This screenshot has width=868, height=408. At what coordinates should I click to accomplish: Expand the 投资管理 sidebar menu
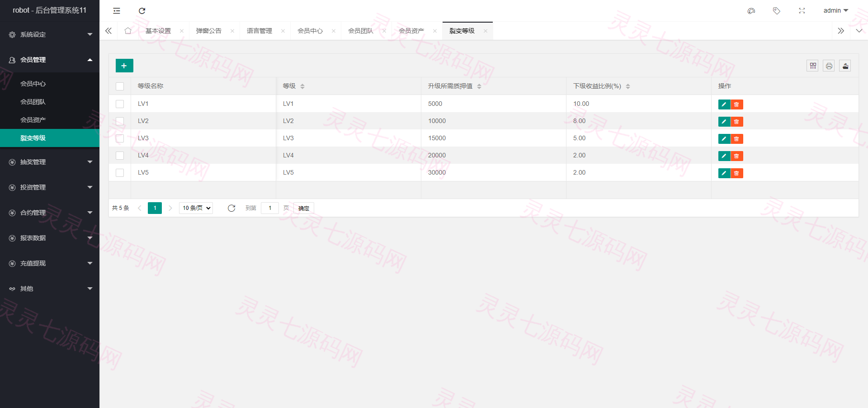coord(50,187)
